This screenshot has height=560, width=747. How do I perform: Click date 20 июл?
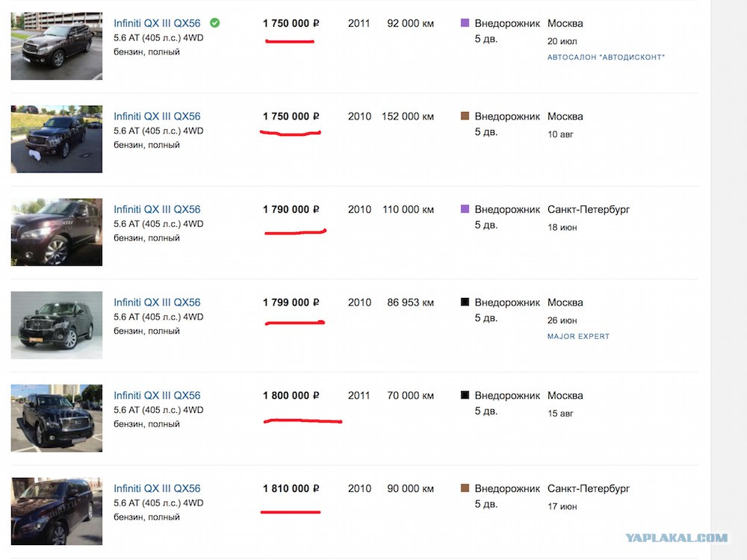(x=562, y=41)
